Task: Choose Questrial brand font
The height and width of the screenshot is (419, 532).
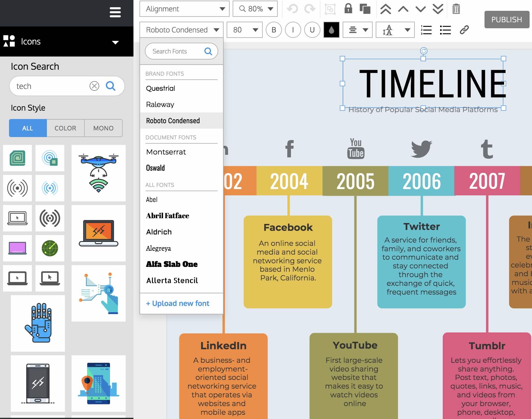Action: [x=182, y=88]
